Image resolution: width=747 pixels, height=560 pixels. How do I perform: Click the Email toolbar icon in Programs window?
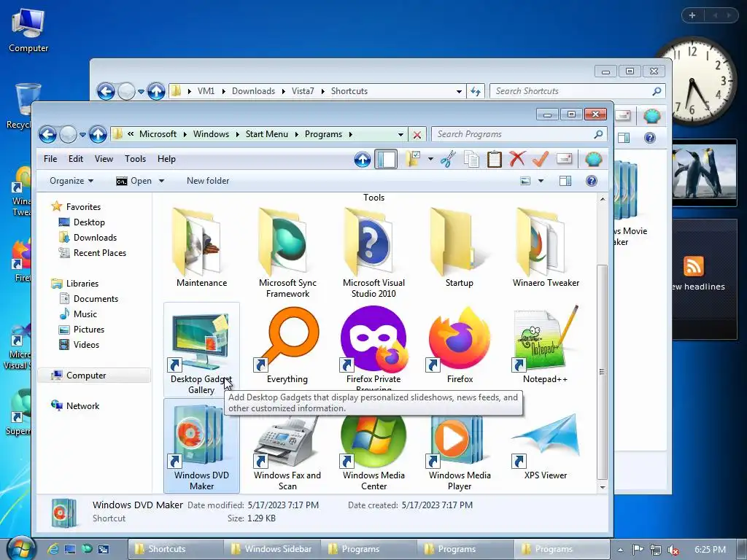click(x=564, y=159)
